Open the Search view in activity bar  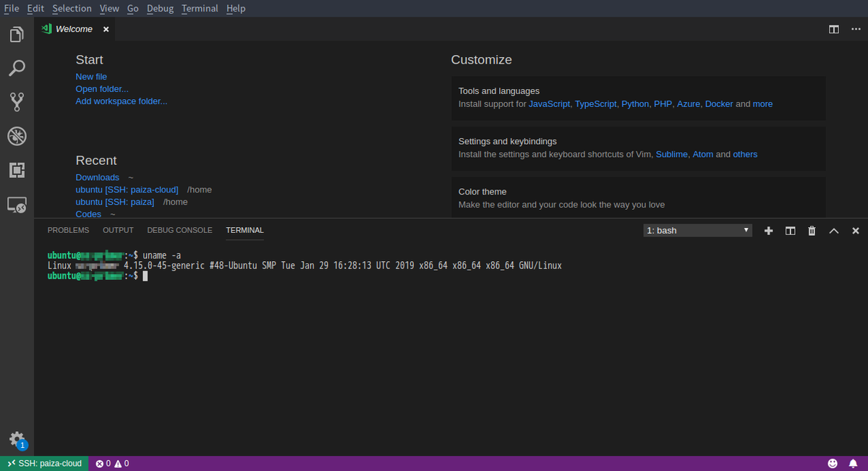point(17,68)
